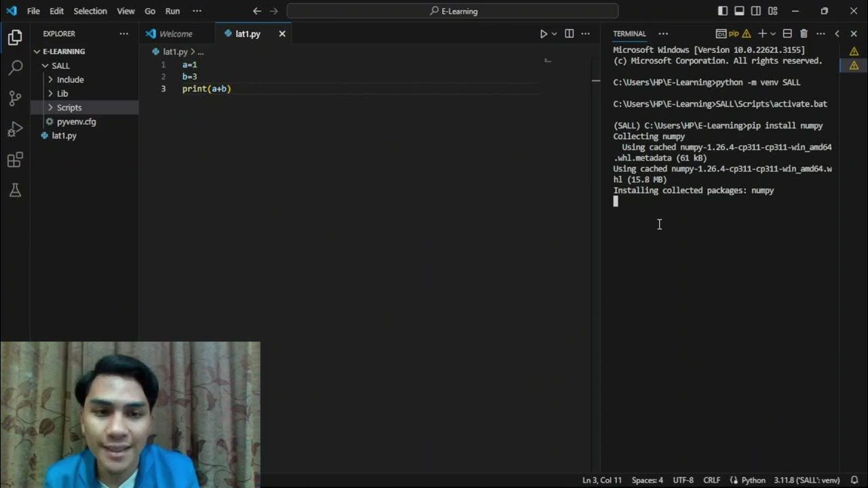868x488 pixels.
Task: Open the Run menu
Action: click(x=172, y=11)
